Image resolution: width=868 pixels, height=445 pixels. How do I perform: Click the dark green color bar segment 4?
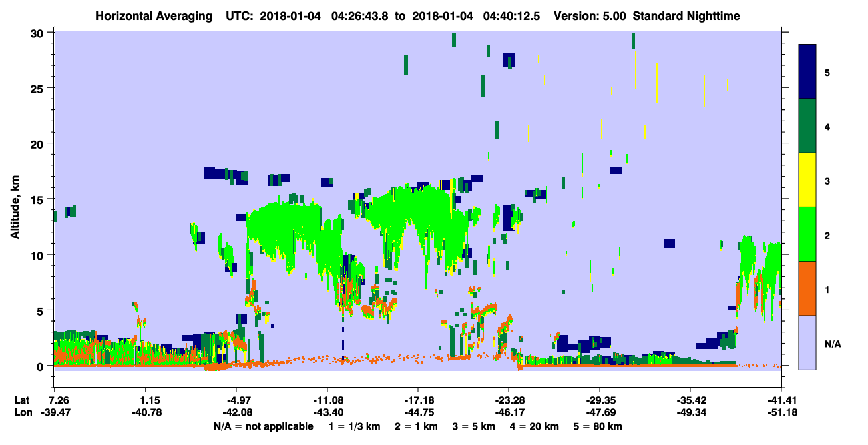click(x=807, y=126)
